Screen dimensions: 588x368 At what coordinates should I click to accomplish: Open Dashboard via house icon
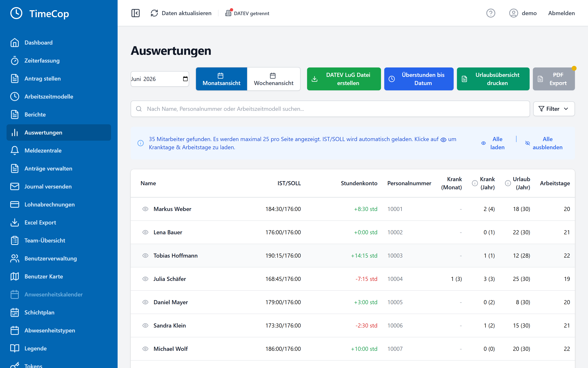click(x=14, y=43)
